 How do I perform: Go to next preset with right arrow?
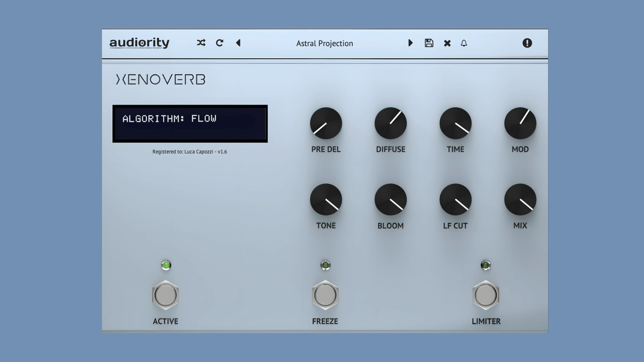click(410, 43)
